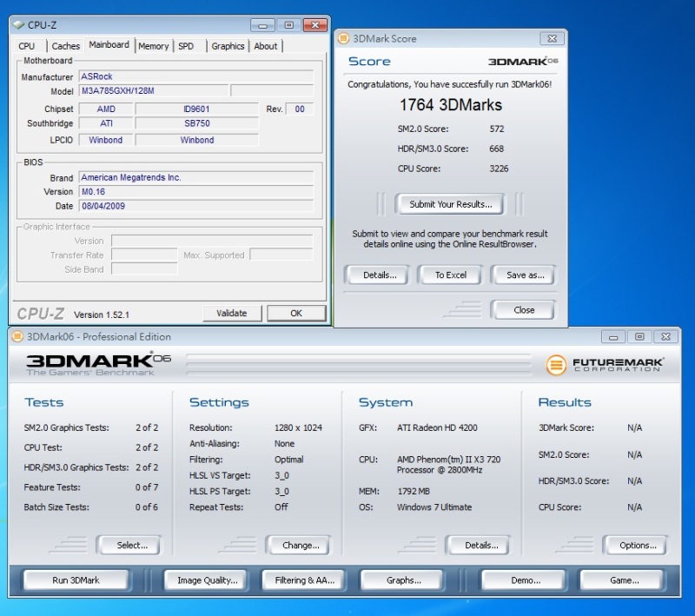The image size is (695, 616).
Task: Click the OS value Windows 7 Ultimate
Action: 434,507
